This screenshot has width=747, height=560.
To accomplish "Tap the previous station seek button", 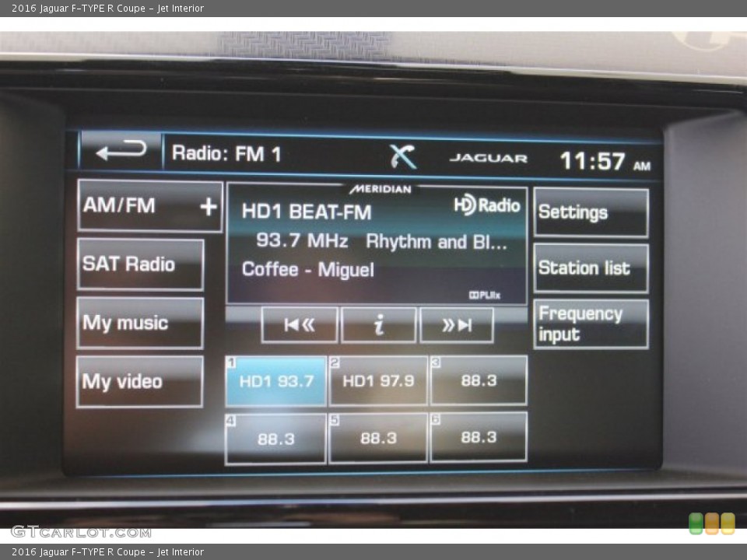I will tap(300, 325).
